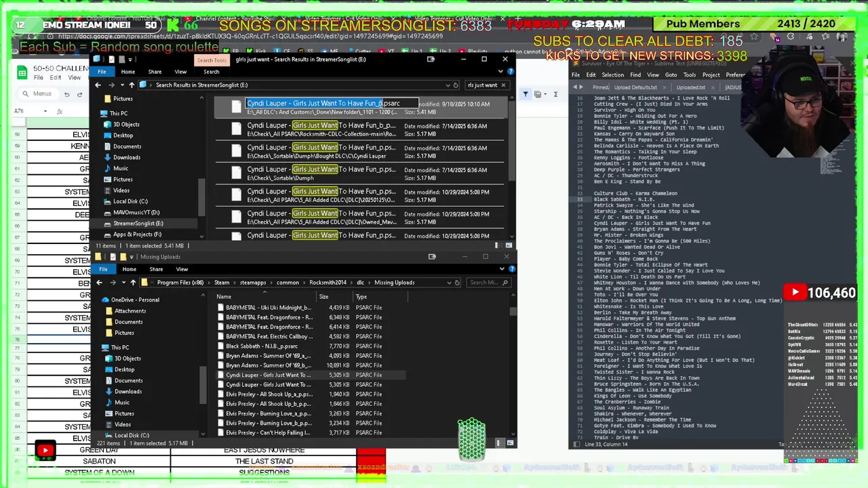The width and height of the screenshot is (868, 488).
Task: Open the Google Sheets name box dropdown
Action: 45,111
